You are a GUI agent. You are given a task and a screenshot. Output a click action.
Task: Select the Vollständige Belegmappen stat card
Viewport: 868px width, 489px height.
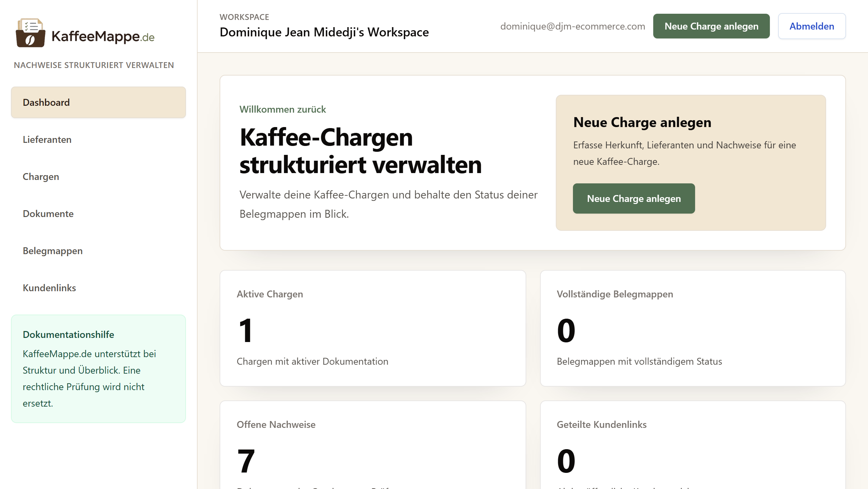(693, 328)
